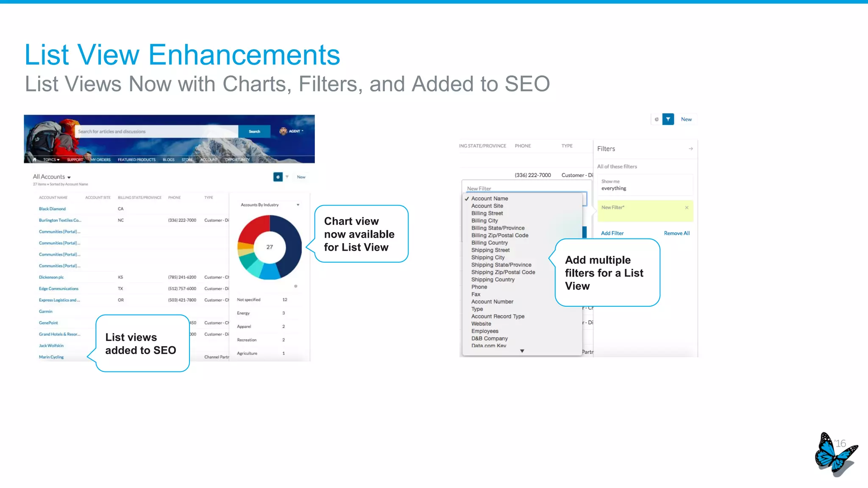Collapse Filters panel with arrow icon
The height and width of the screenshot is (488, 868).
pos(690,149)
